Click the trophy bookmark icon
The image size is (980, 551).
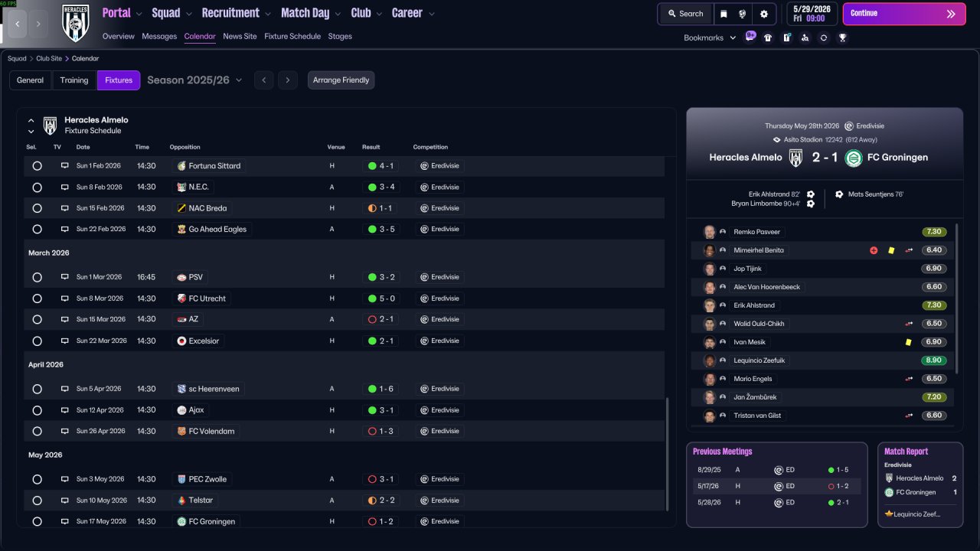coord(842,37)
